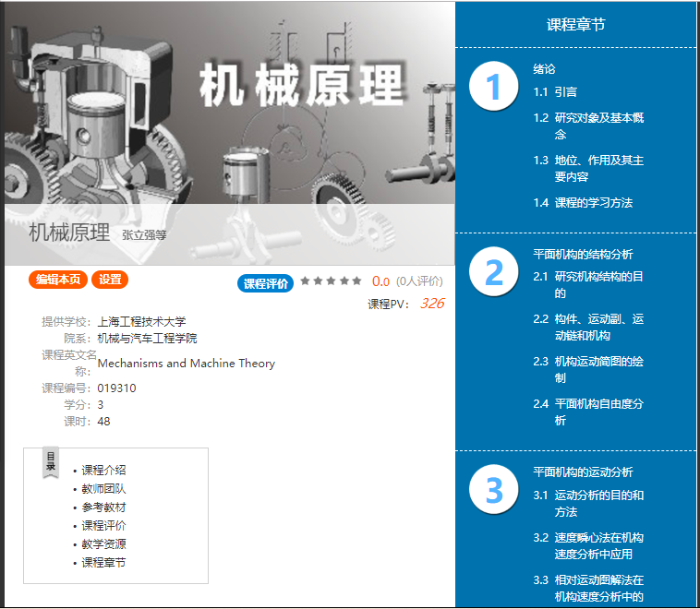Click the 目录 bookmark ribbon icon
The height and width of the screenshot is (609, 700).
coord(51,463)
